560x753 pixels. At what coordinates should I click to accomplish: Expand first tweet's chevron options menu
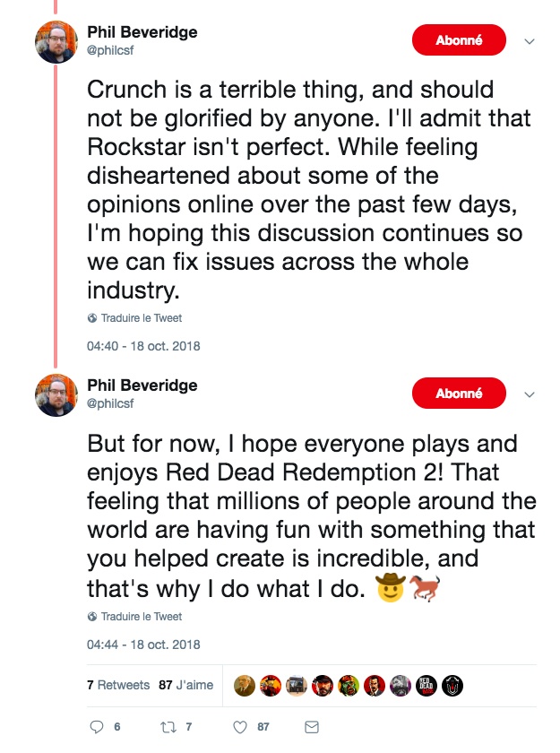click(x=529, y=41)
